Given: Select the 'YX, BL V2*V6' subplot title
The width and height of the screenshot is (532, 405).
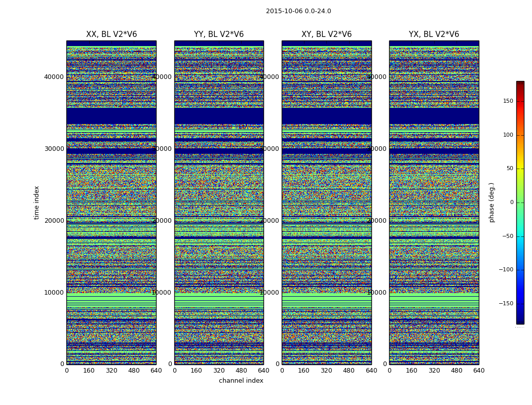Looking at the screenshot, I should pos(434,34).
